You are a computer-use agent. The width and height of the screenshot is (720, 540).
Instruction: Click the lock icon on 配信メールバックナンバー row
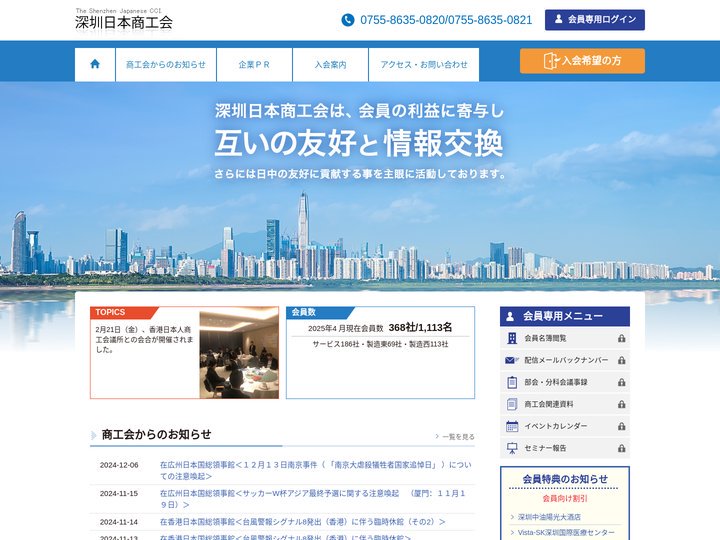coord(622,360)
